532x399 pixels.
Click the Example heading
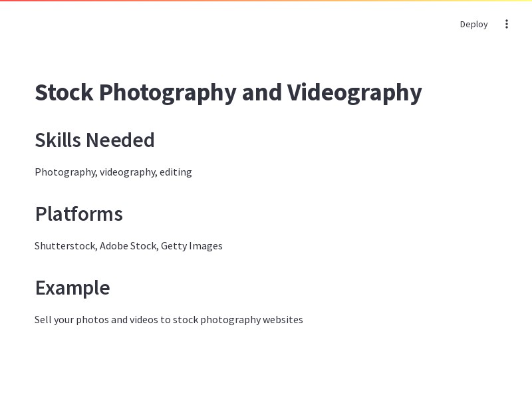click(72, 288)
